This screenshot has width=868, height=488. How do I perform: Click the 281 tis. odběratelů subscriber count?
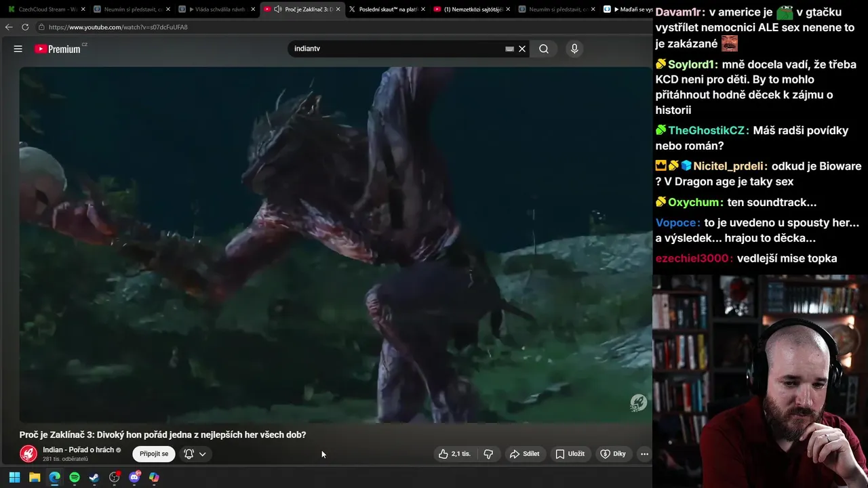pyautogui.click(x=65, y=460)
